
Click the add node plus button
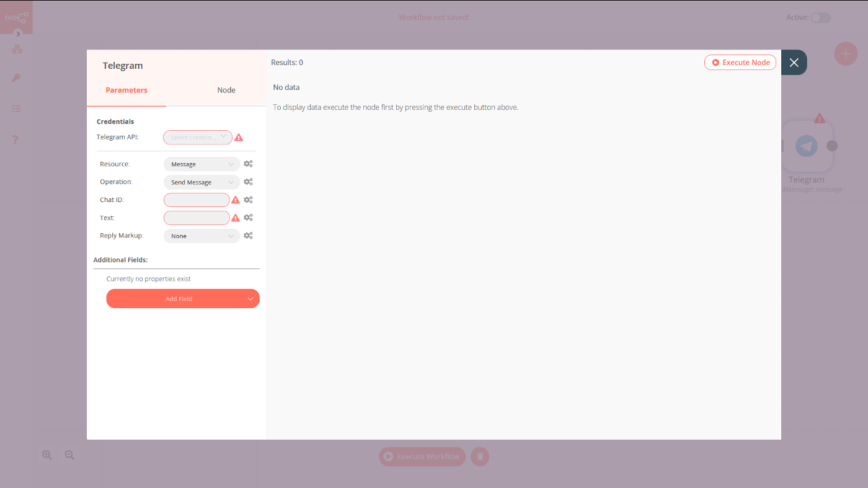point(846,54)
